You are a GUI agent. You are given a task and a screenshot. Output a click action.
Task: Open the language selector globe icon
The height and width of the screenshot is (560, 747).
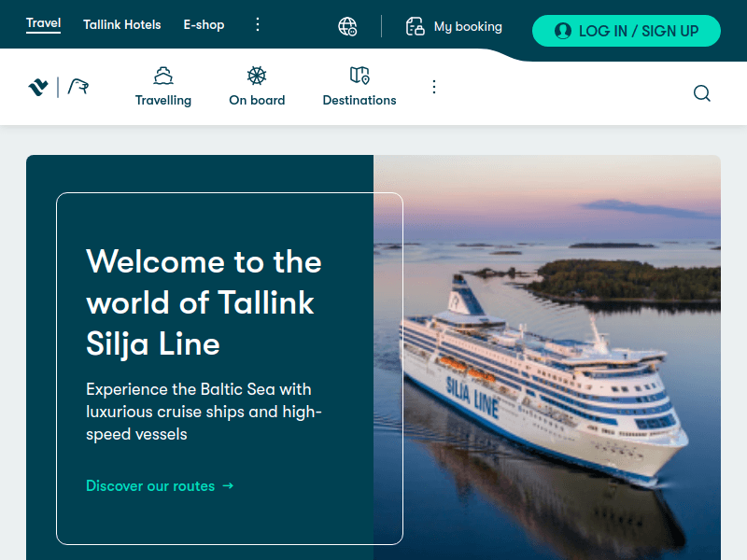(x=347, y=27)
